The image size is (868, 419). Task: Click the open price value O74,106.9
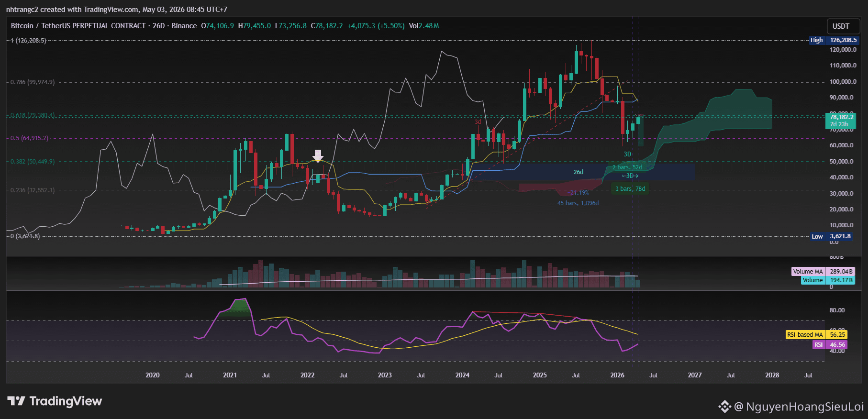(x=218, y=26)
